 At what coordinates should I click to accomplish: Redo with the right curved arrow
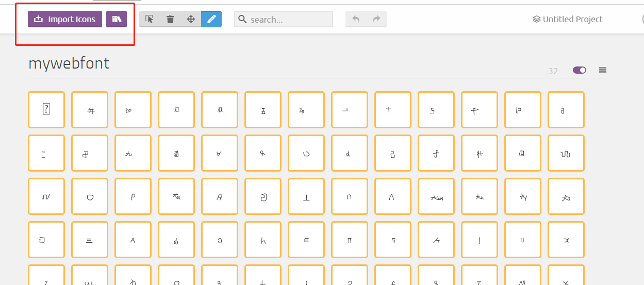[376, 19]
